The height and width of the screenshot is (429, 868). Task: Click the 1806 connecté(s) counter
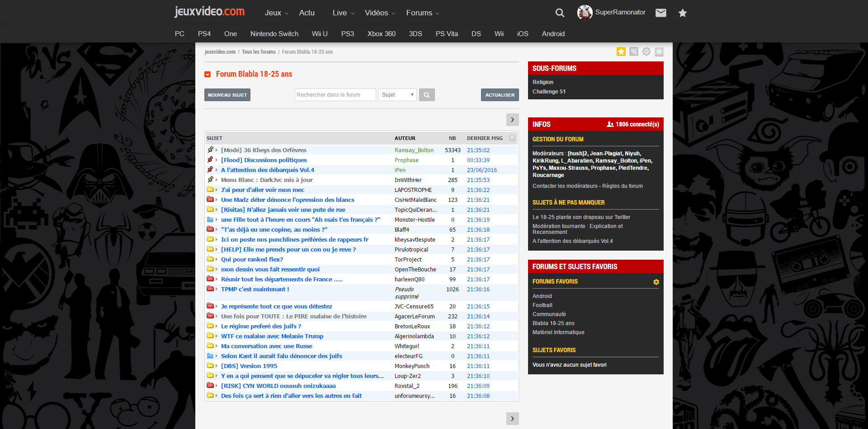(637, 124)
